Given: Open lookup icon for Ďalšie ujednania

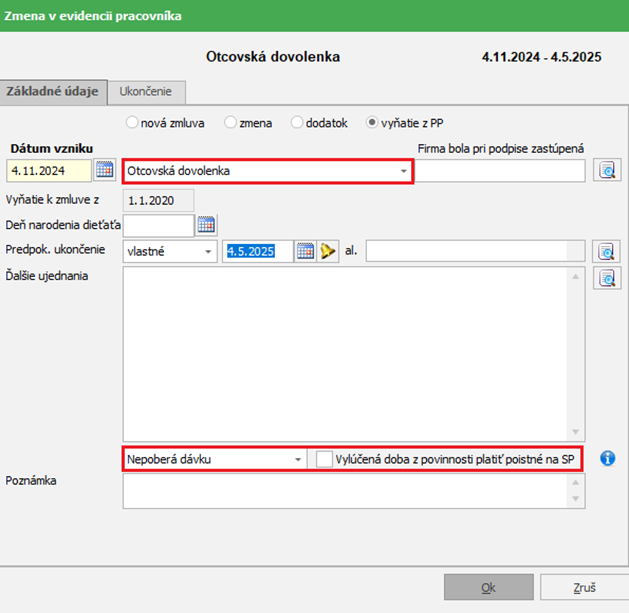Looking at the screenshot, I should [x=607, y=278].
